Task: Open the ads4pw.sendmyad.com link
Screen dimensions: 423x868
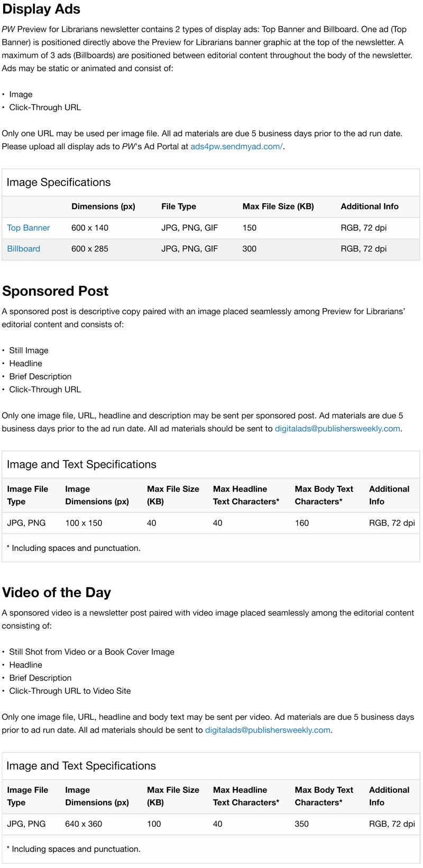Action: click(x=236, y=147)
